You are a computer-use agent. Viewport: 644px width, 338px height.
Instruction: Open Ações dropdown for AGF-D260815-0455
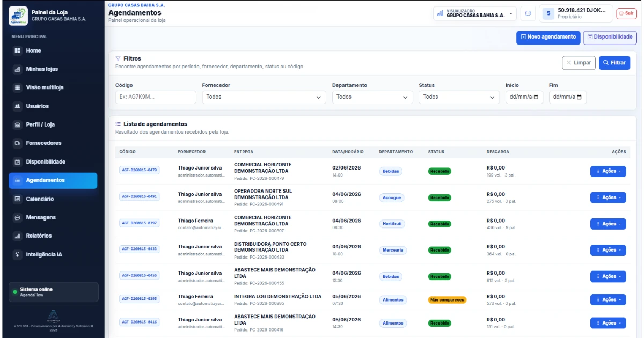[608, 276]
